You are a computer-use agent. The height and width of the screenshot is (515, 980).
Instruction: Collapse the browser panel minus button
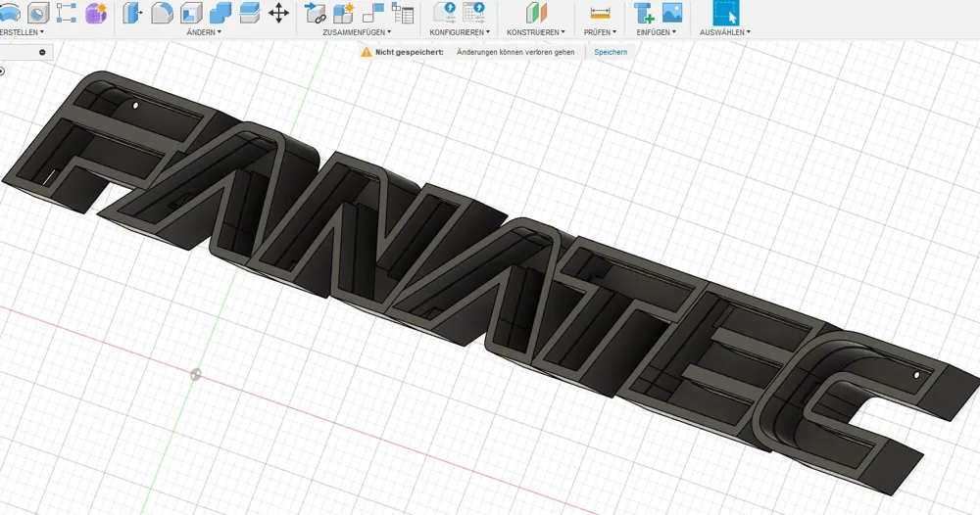tap(42, 53)
